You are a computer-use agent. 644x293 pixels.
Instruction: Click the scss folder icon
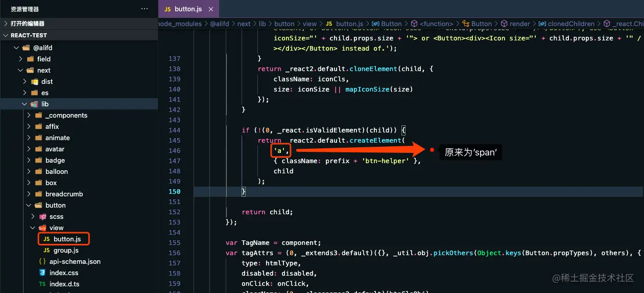[x=42, y=216]
